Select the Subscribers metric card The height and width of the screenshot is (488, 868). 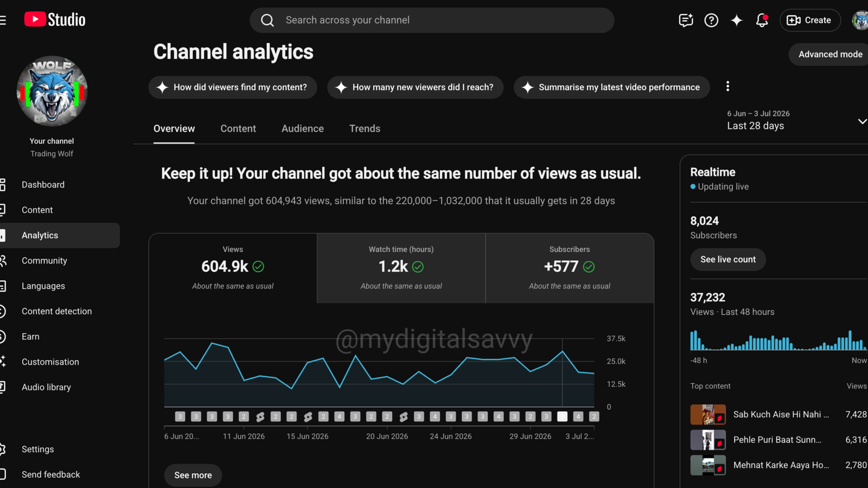[x=570, y=268]
